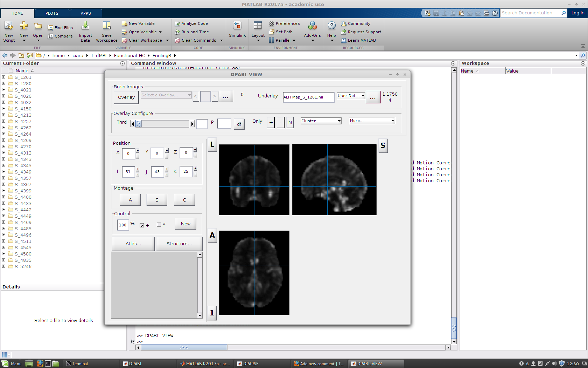Click the A orientation button in DPABI_VIEW

pyautogui.click(x=212, y=235)
